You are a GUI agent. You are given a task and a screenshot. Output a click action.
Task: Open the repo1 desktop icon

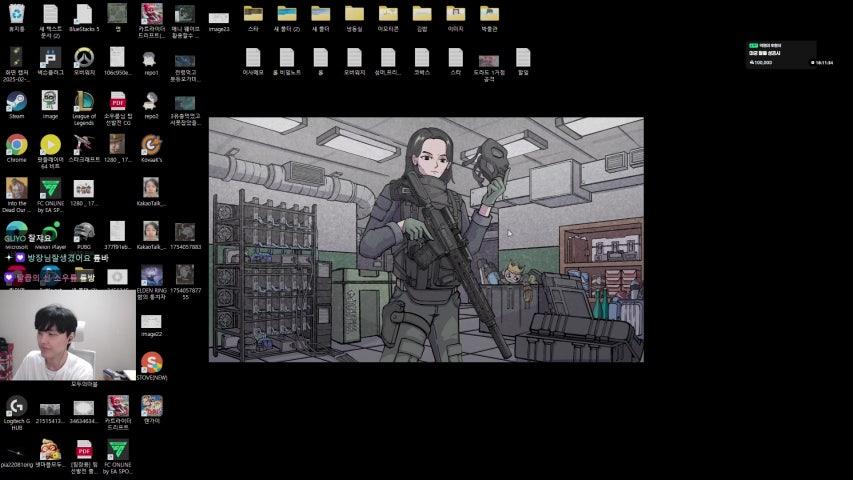[x=151, y=61]
